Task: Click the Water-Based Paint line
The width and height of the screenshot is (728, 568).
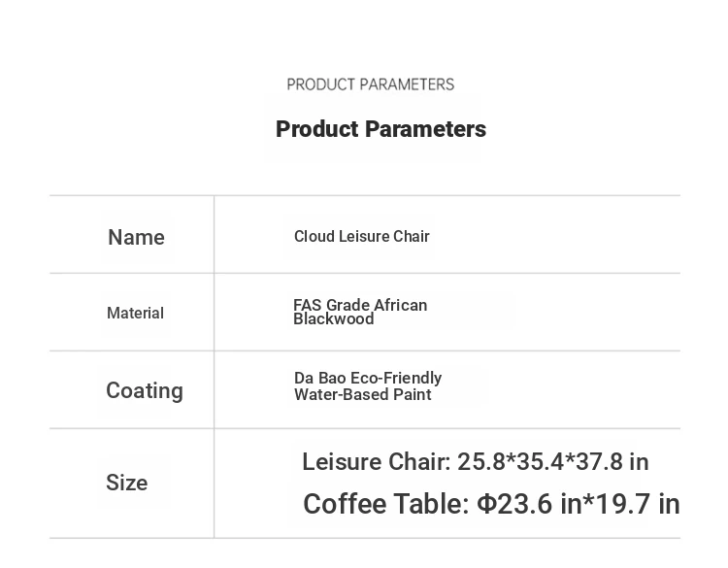Action: (x=362, y=394)
